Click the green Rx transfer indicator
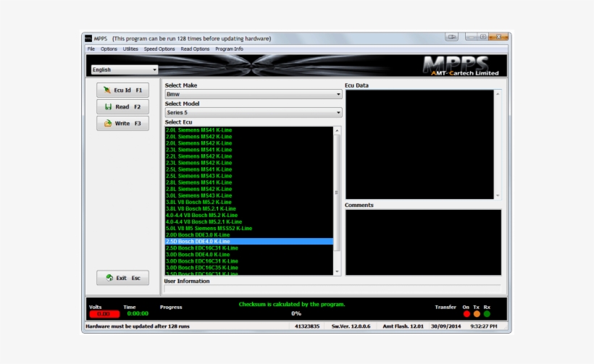The width and height of the screenshot is (594, 364). [x=487, y=314]
